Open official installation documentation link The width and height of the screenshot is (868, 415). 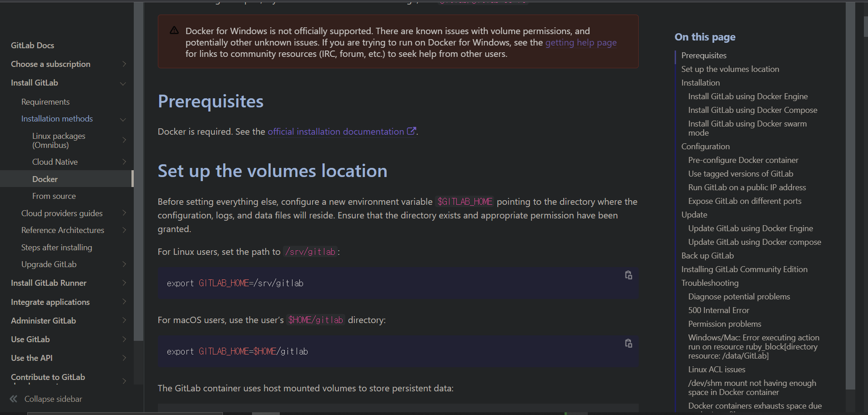click(x=336, y=132)
